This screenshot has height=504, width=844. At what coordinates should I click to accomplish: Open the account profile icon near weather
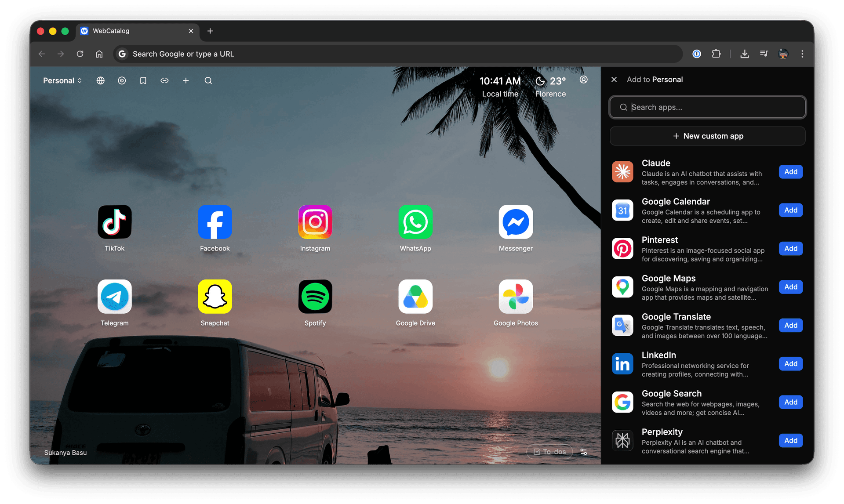(583, 80)
